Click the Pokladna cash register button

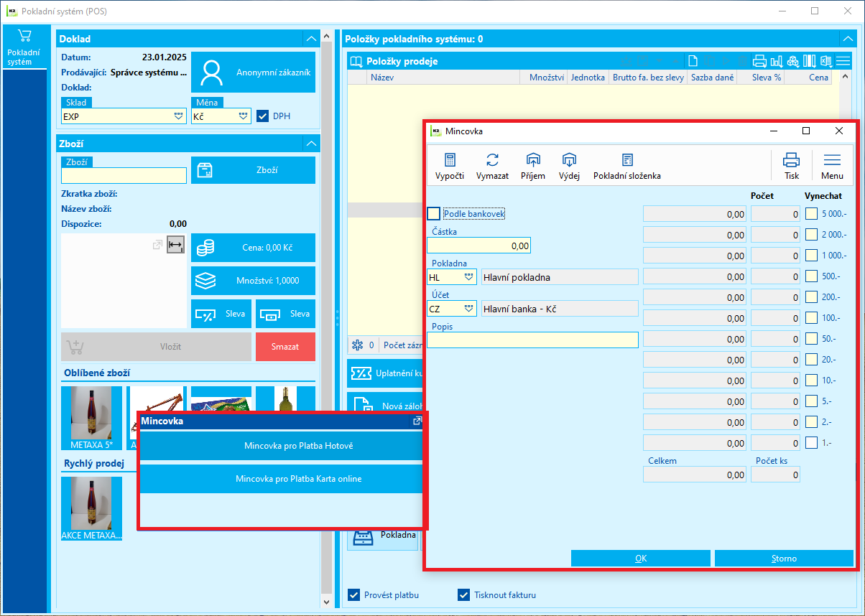[383, 536]
